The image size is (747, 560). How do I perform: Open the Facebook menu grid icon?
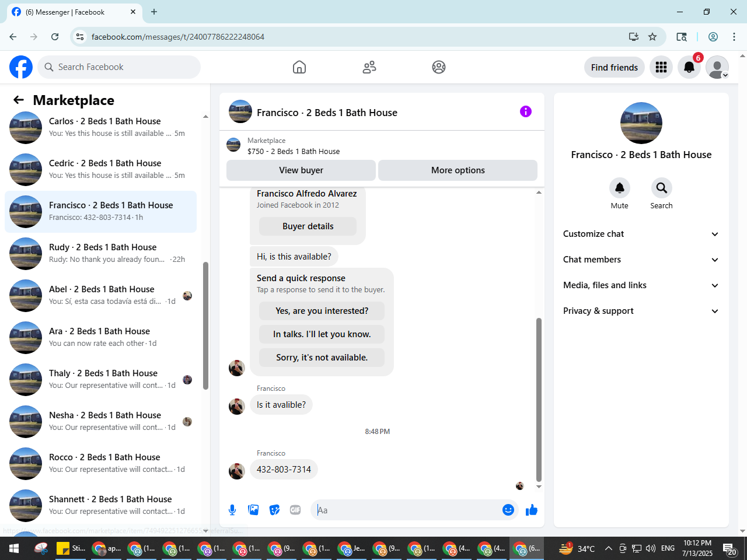point(661,67)
